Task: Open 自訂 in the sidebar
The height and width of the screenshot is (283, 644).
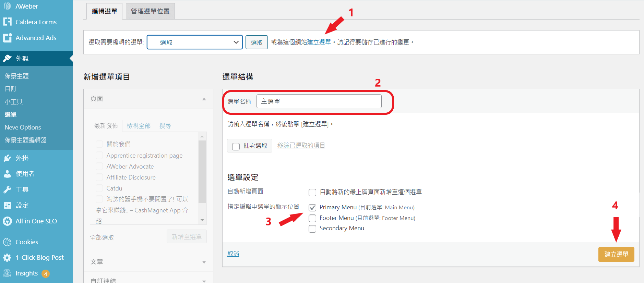Action: point(11,89)
